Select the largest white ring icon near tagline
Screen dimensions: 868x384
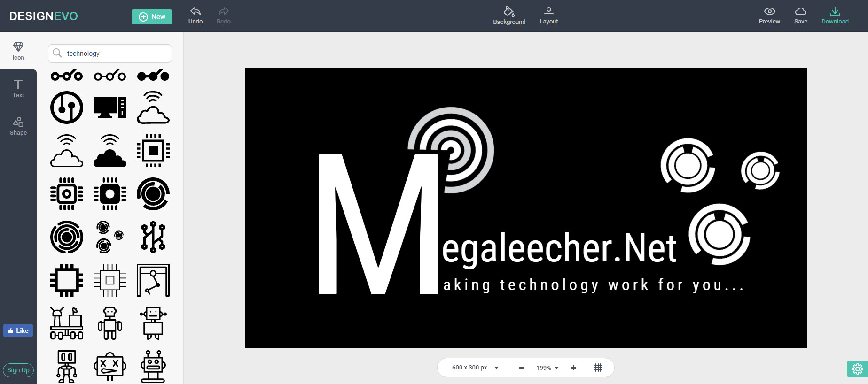[719, 234]
